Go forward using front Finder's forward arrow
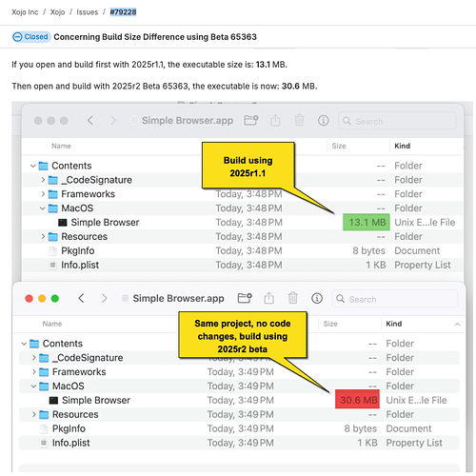Viewport: 476px width, 476px height. point(104,298)
